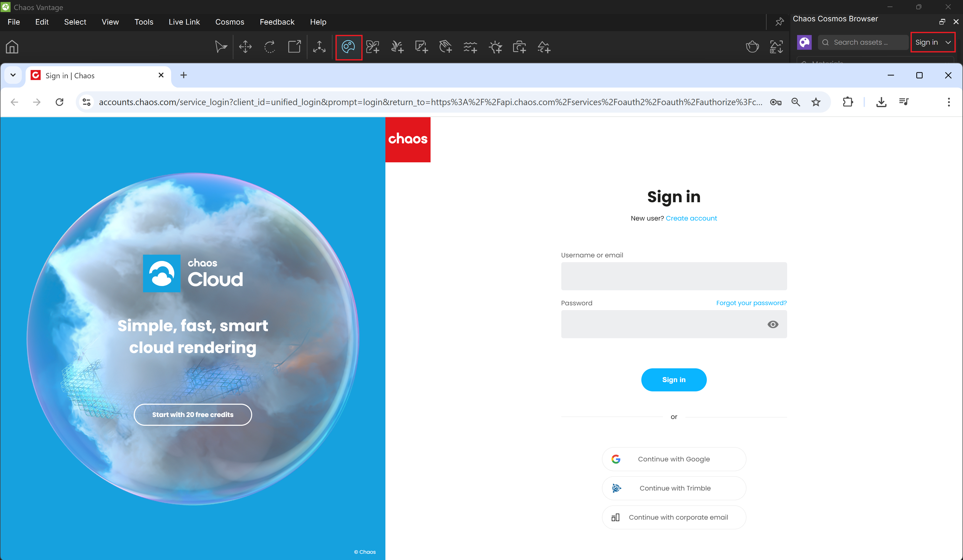Open the Tools menu
Image resolution: width=963 pixels, height=560 pixels.
click(144, 22)
